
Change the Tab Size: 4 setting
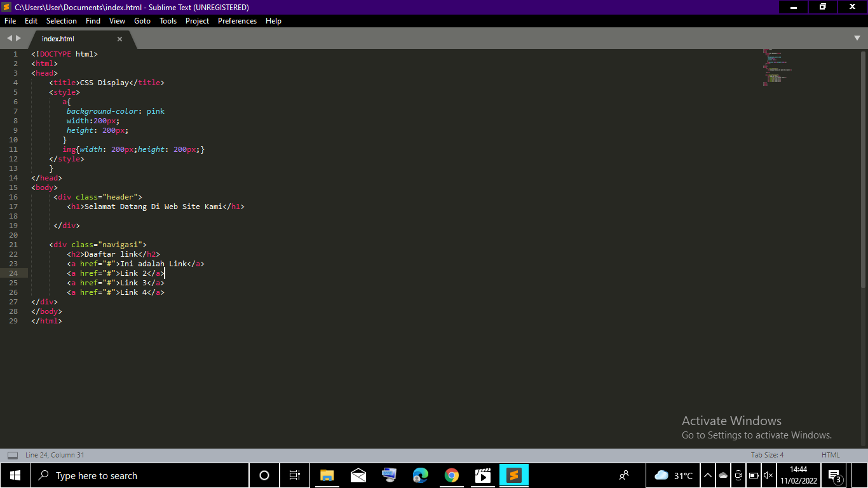[767, 455]
